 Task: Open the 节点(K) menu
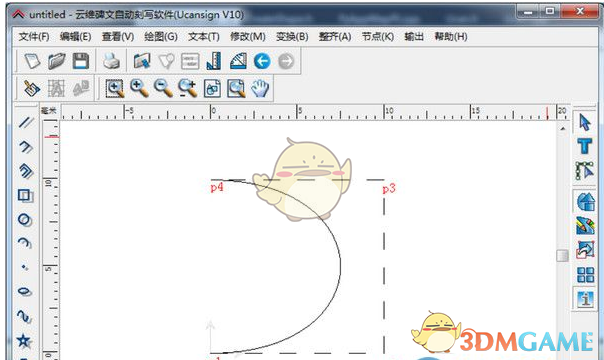click(x=378, y=37)
